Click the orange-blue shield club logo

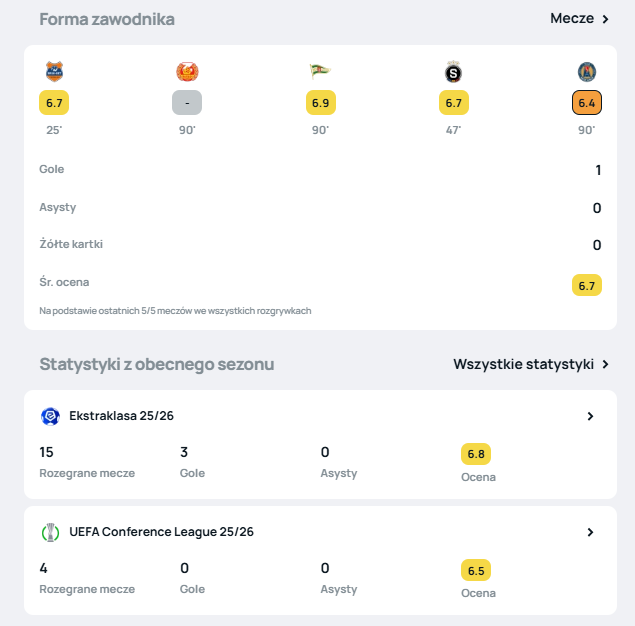53,71
